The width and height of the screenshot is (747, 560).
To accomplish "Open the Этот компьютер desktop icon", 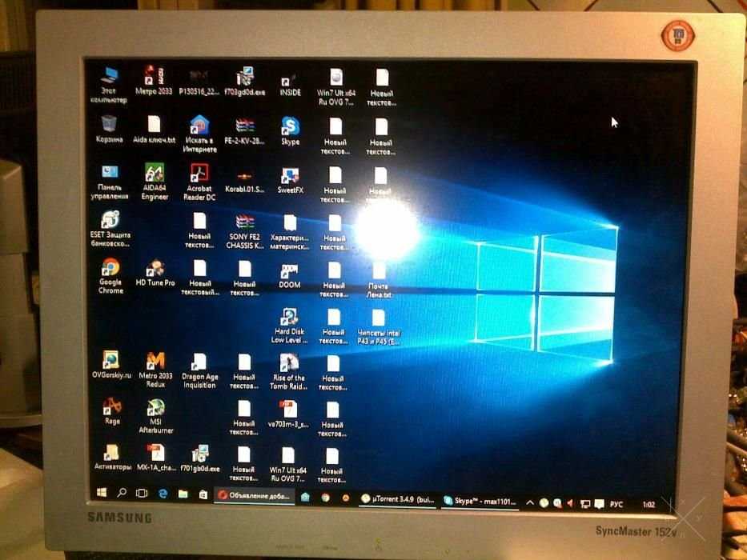I will coord(109,85).
